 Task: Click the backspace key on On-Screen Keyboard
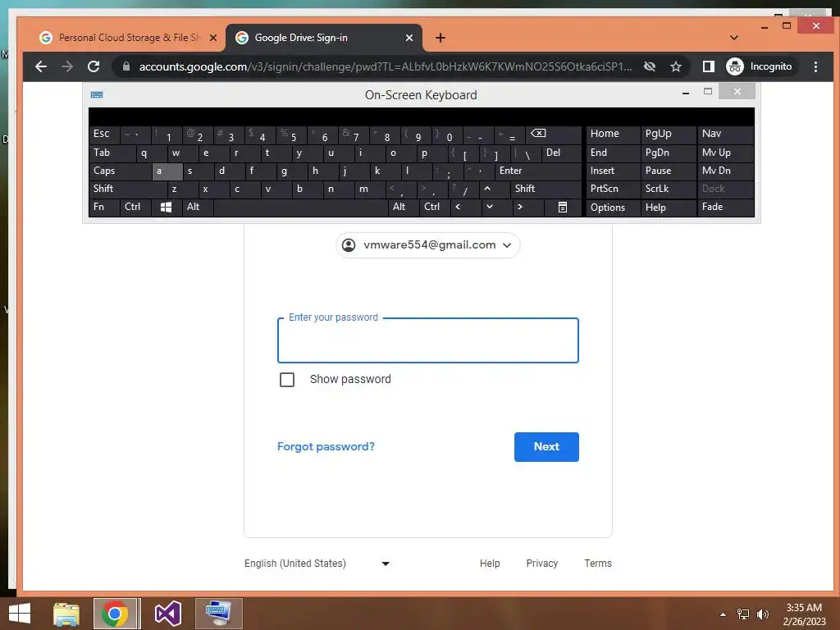[552, 135]
